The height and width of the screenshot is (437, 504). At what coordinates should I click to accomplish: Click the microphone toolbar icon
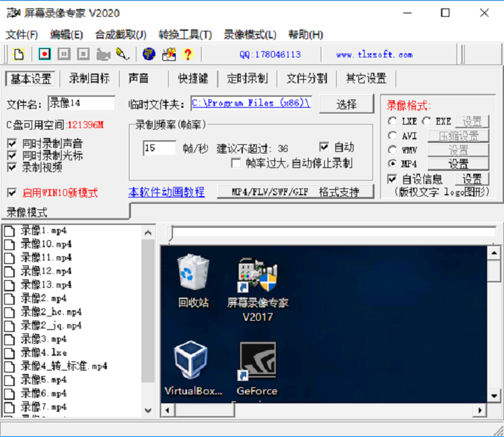(x=122, y=54)
